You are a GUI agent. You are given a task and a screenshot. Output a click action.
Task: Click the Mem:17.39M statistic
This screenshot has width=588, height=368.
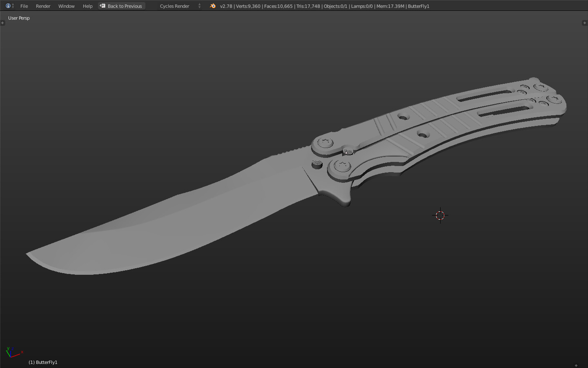tap(390, 6)
